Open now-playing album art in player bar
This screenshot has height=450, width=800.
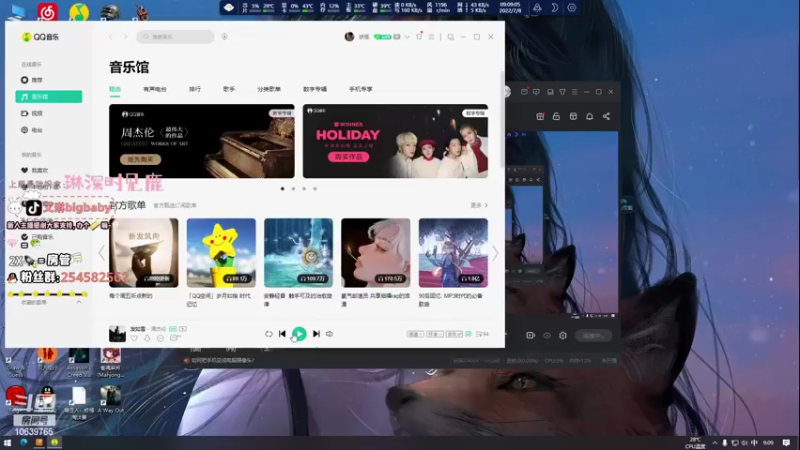[x=117, y=334]
